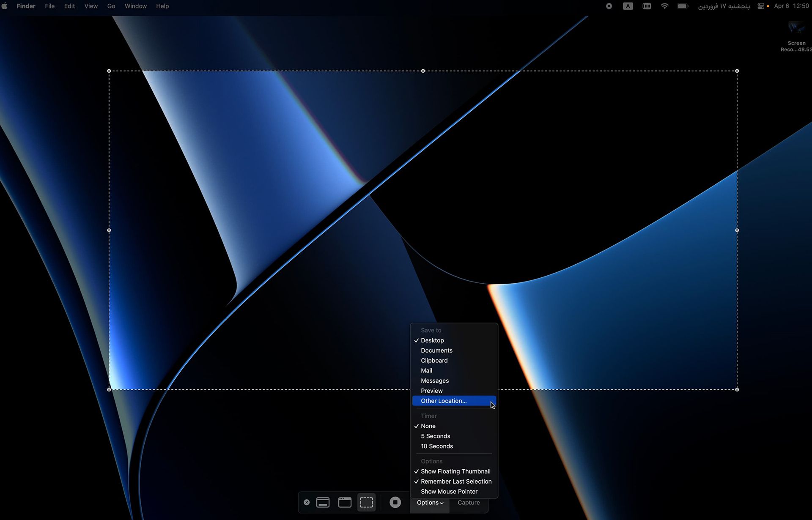Select the Record Entire Screen icon
This screenshot has width=812, height=520.
tap(323, 502)
